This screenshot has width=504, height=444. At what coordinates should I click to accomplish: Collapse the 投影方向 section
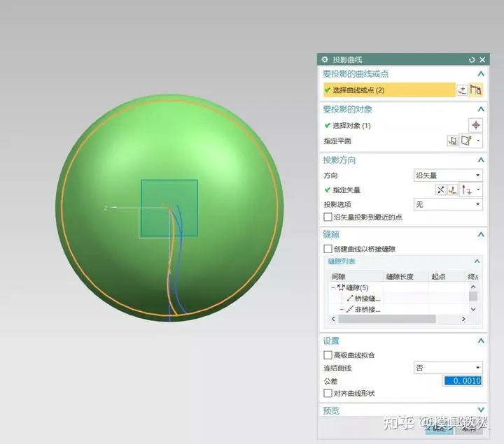point(481,160)
